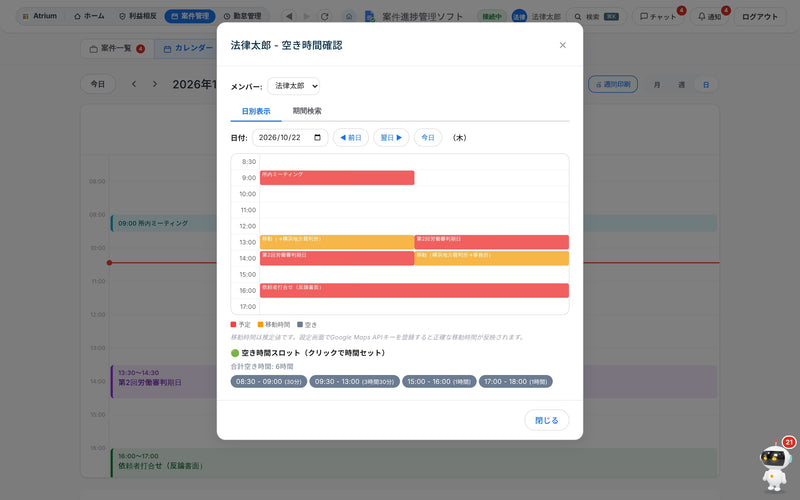The height and width of the screenshot is (500, 800).
Task: Click the 案件進捗管理ソフト document icon
Action: [x=370, y=16]
